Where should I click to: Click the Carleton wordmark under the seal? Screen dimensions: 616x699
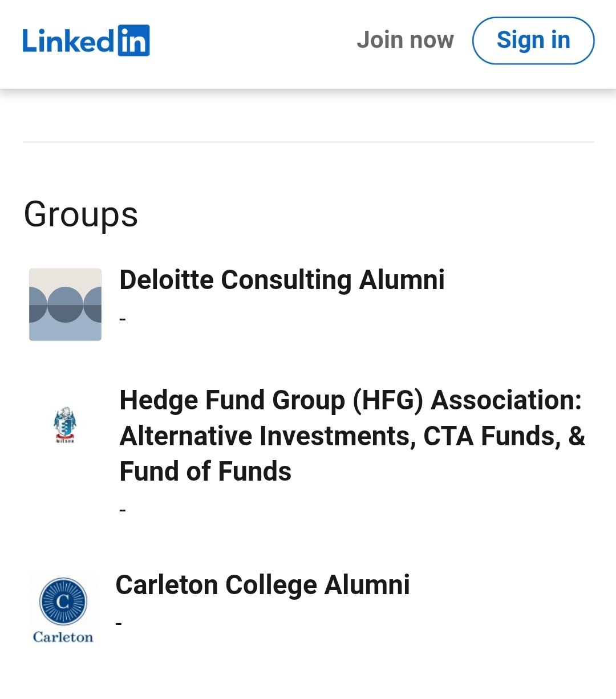tap(63, 637)
